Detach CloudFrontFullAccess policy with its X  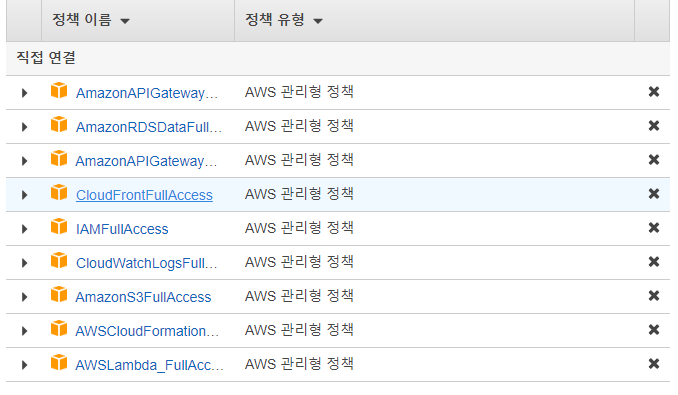(654, 194)
